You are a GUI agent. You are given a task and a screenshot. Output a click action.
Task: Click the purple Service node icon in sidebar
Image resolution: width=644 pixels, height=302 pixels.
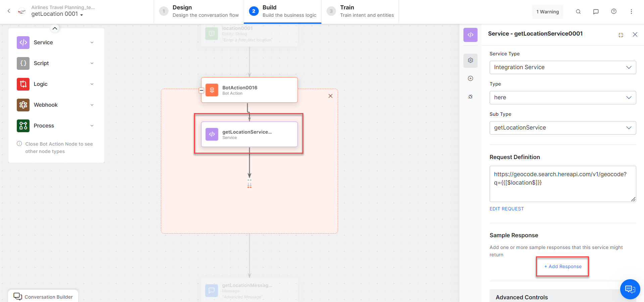pyautogui.click(x=23, y=43)
